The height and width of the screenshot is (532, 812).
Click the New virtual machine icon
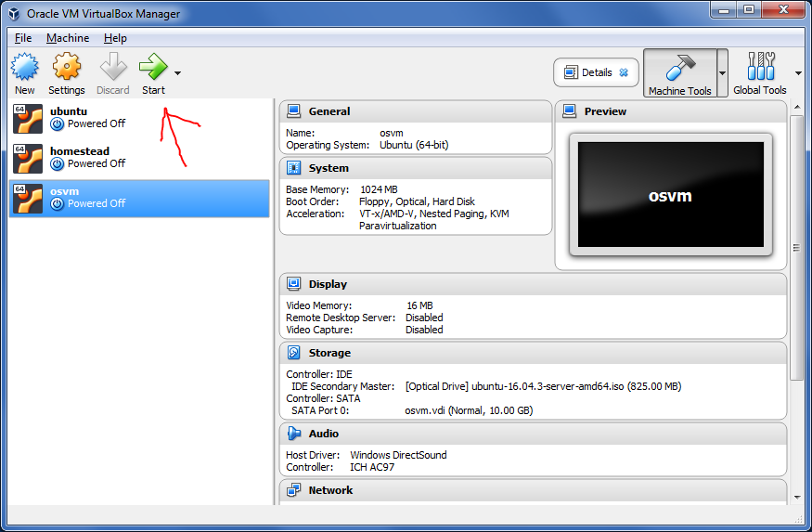coord(25,68)
